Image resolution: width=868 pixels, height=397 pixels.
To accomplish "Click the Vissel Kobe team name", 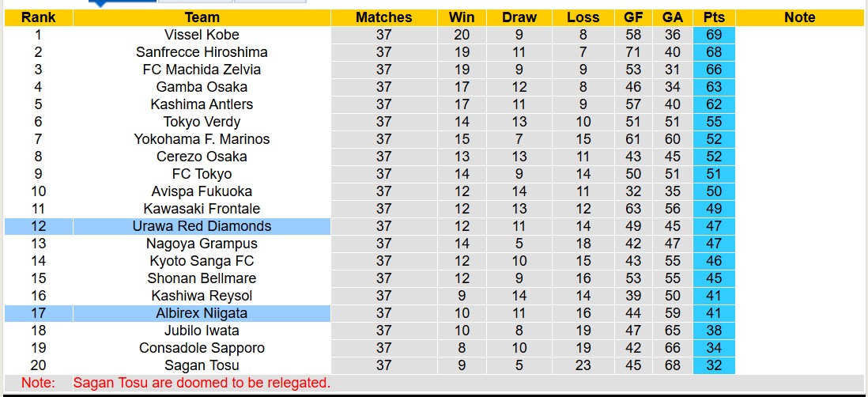I will pos(202,35).
